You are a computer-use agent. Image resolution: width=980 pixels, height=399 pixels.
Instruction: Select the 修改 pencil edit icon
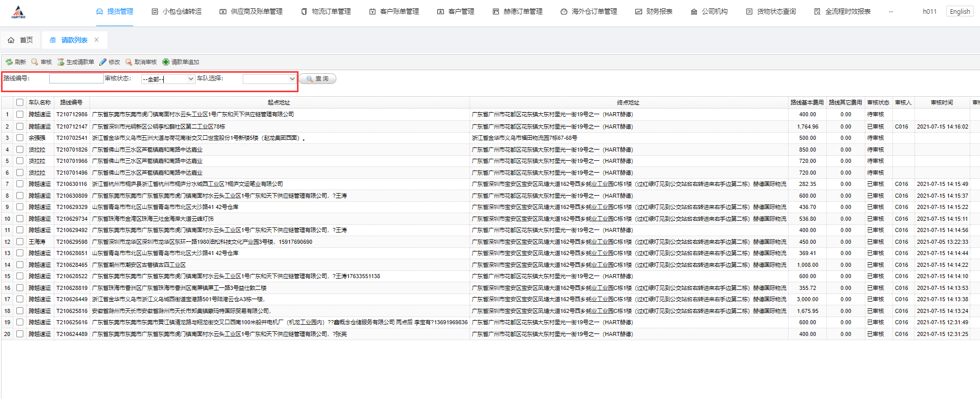click(103, 62)
